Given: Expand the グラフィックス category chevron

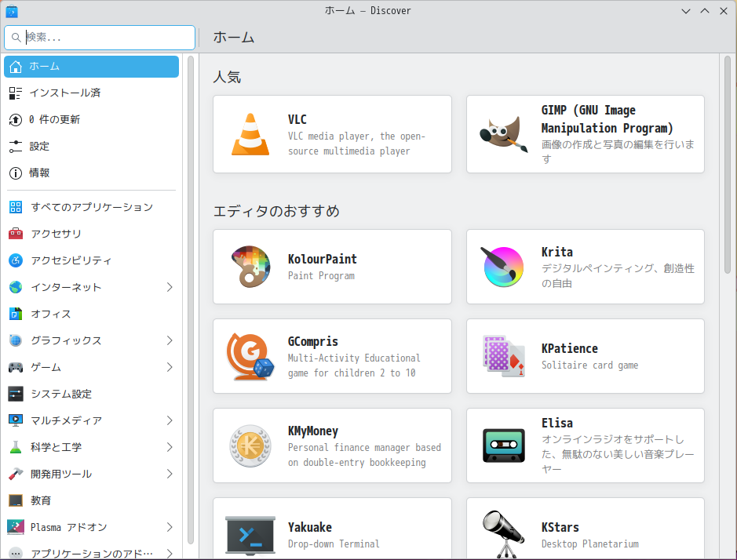Looking at the screenshot, I should pos(170,340).
